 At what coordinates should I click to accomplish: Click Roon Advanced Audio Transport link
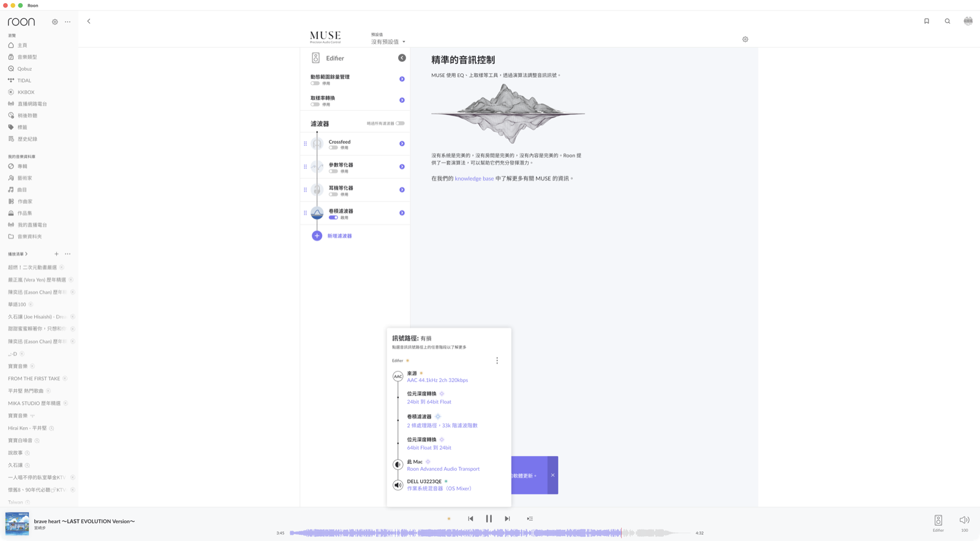coord(443,469)
